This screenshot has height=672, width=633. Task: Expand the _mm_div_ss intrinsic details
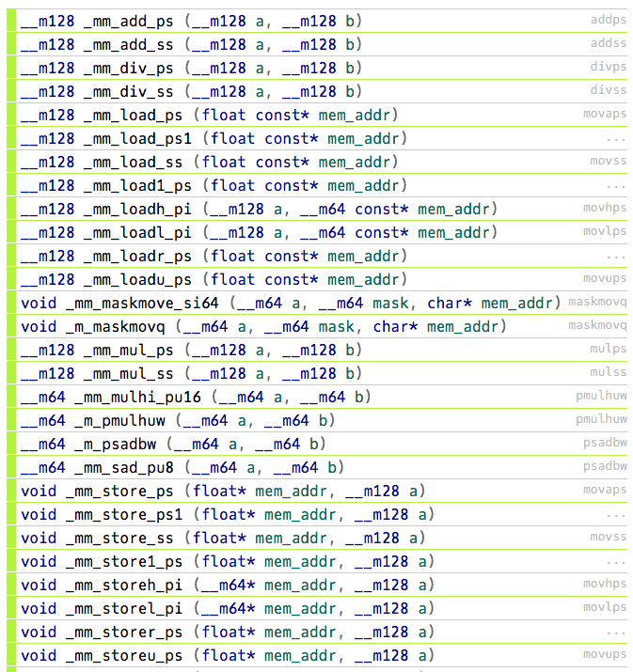(317, 91)
